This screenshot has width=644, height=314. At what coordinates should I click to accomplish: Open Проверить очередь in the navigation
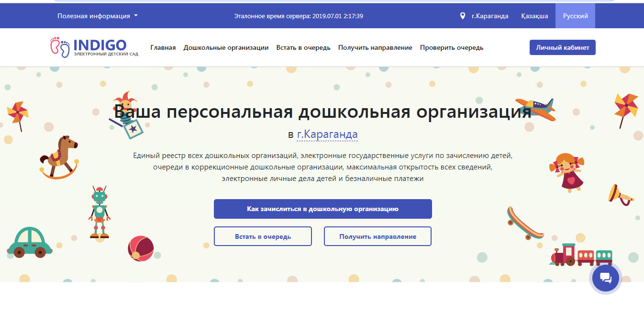[x=451, y=47]
